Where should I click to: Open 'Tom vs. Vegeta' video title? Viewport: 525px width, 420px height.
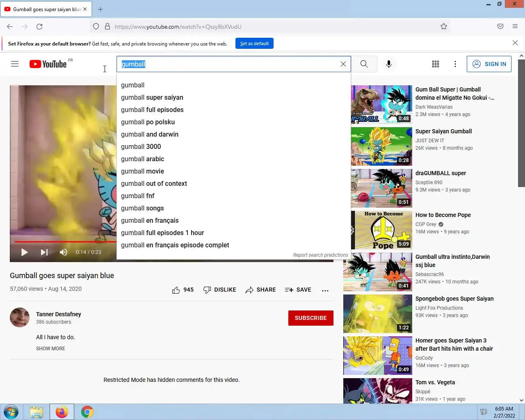435,382
